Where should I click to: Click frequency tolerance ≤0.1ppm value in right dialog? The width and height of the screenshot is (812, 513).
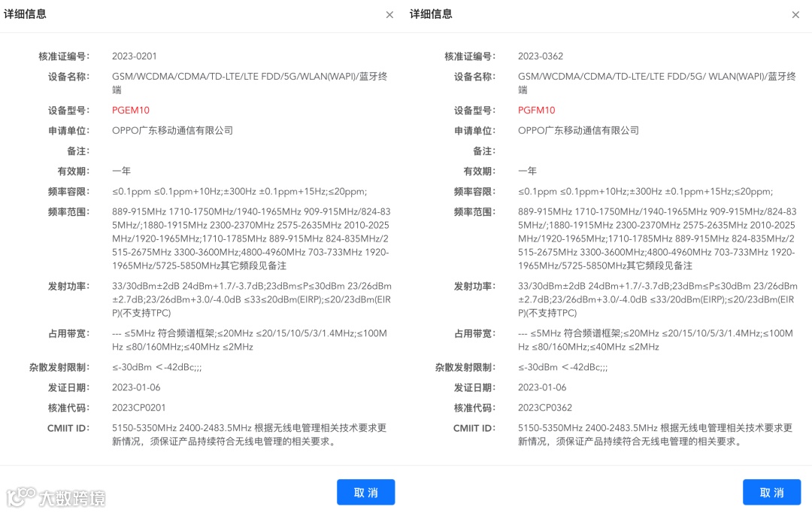[x=645, y=191]
